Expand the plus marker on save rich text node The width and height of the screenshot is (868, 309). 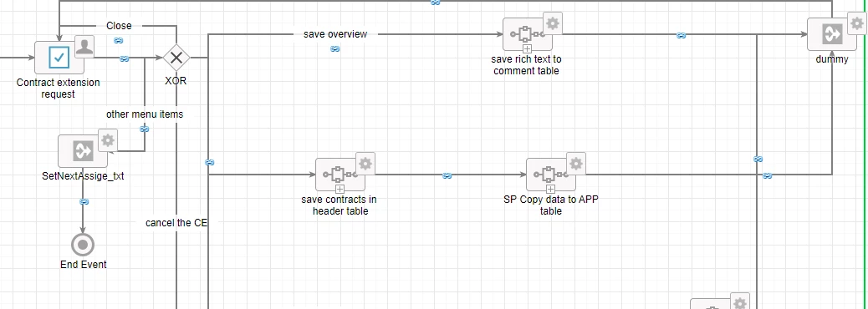click(x=527, y=49)
